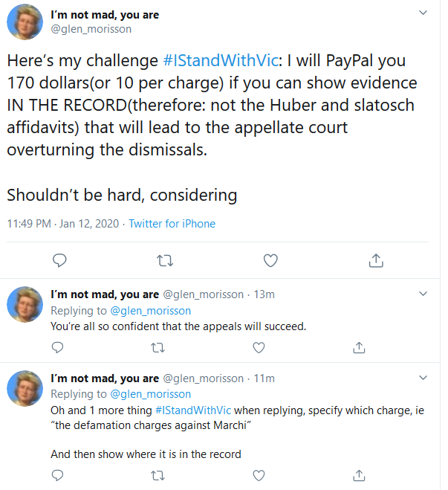Image resolution: width=448 pixels, height=490 pixels.
Task: Share the main challenge tweet
Action: (376, 260)
